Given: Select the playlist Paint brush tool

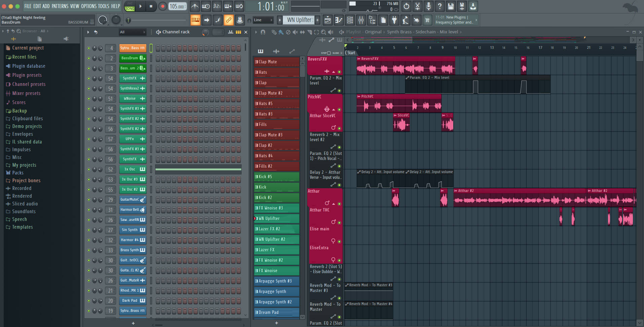Looking at the screenshot, I should (281, 32).
